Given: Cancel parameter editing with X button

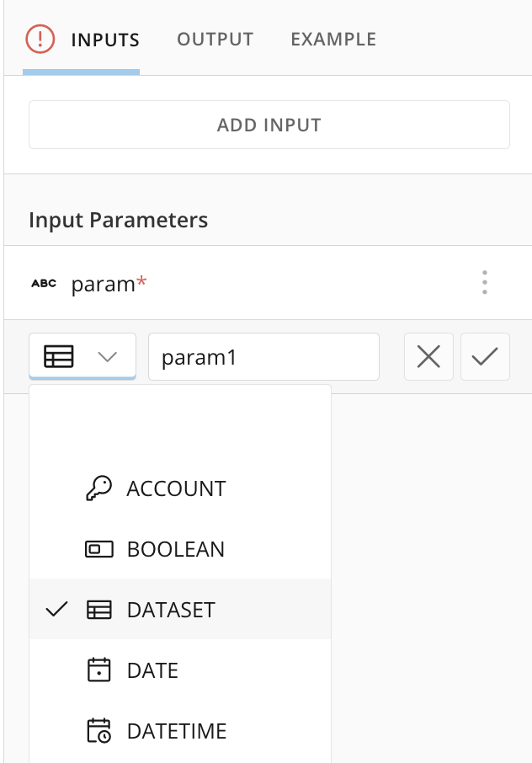Looking at the screenshot, I should [x=428, y=357].
